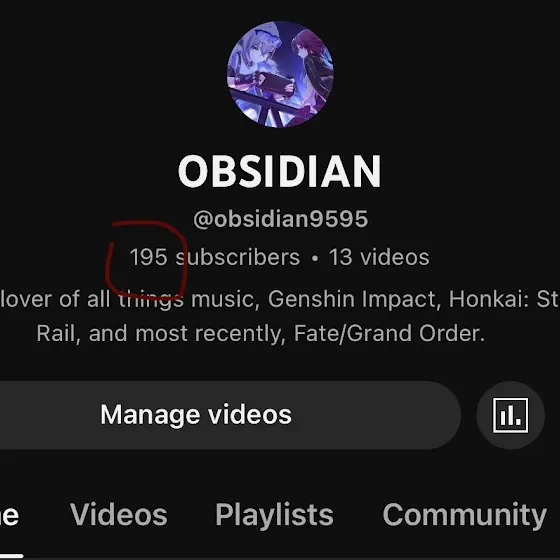Open channel analytics bar chart icon
The width and height of the screenshot is (560, 560).
tap(510, 415)
